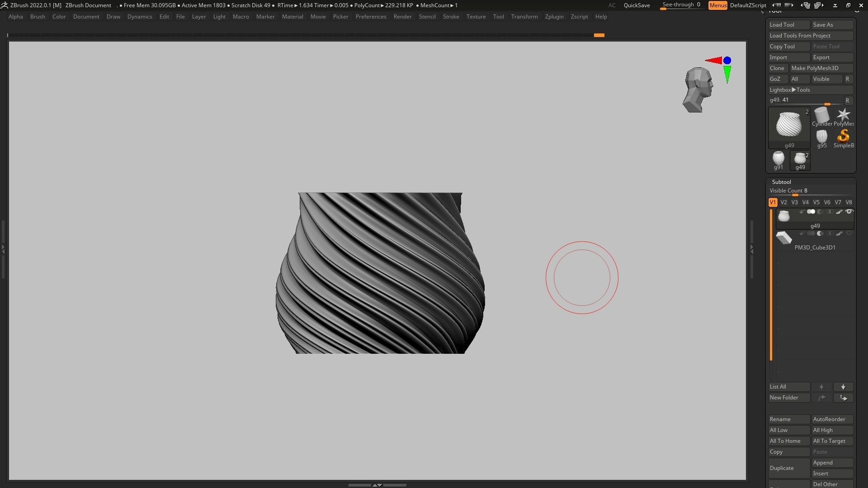868x488 pixels.
Task: Click the move subtool down arrow
Action: tap(843, 387)
